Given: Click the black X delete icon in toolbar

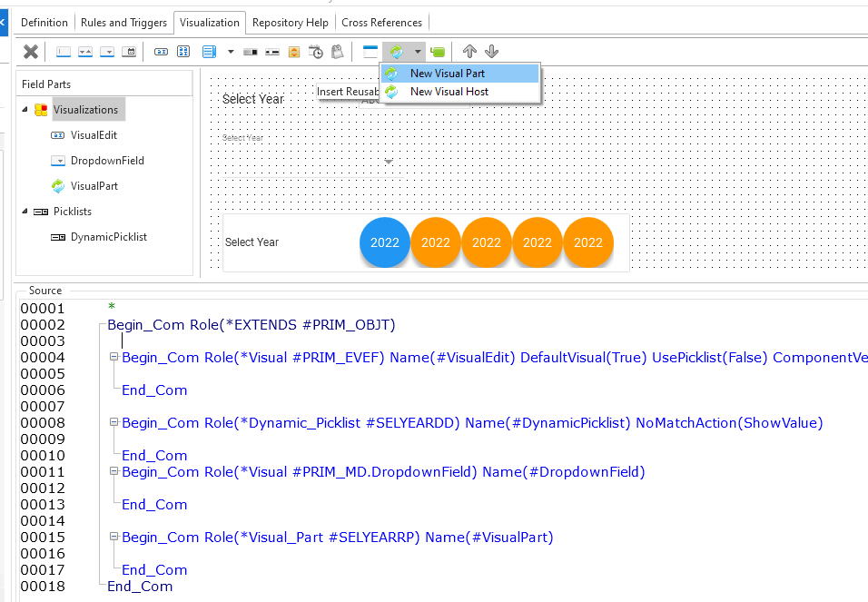Looking at the screenshot, I should [31, 52].
